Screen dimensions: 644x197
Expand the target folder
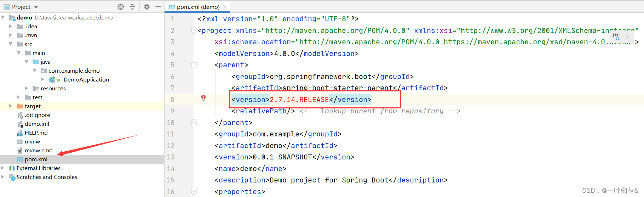[11, 106]
